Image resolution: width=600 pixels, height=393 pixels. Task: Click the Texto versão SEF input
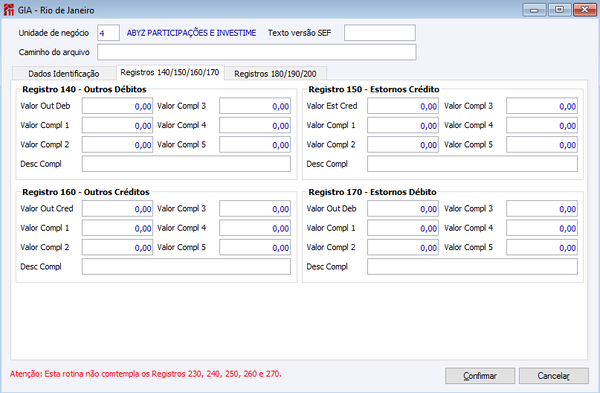pyautogui.click(x=380, y=33)
